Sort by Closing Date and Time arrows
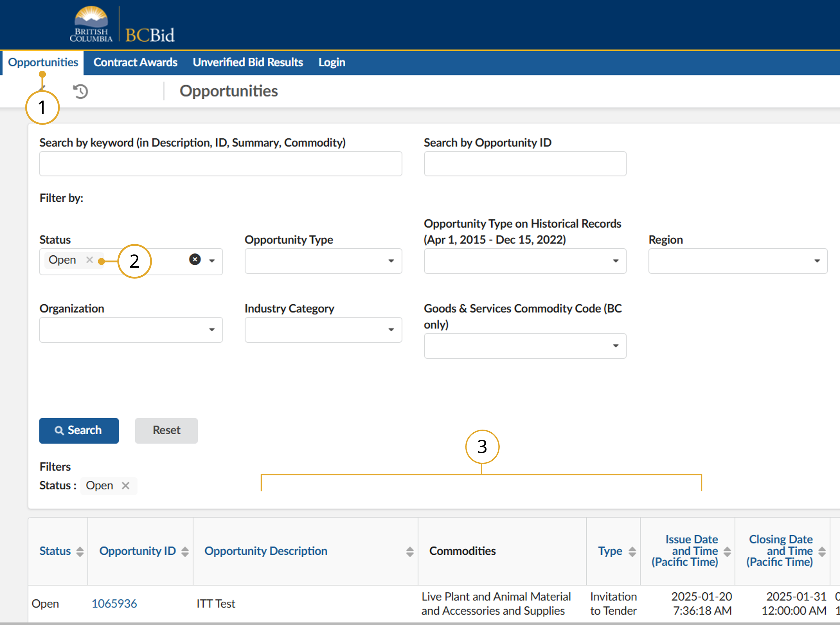 click(x=822, y=552)
